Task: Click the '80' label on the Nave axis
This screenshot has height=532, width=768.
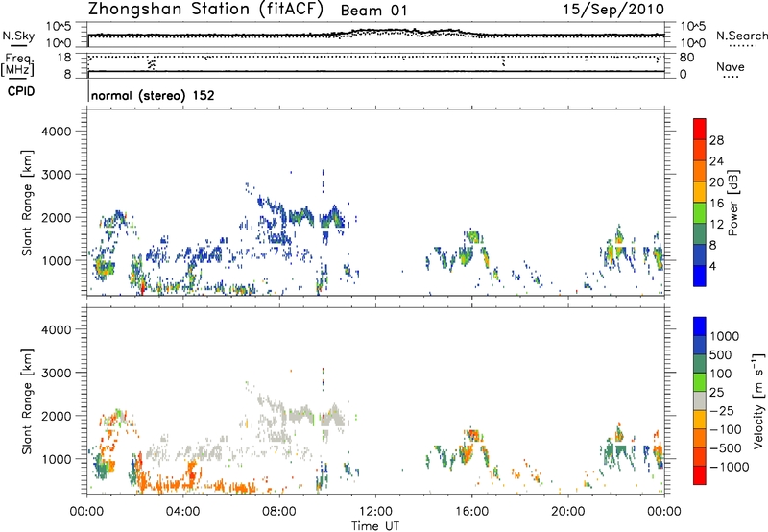Action: [686, 58]
